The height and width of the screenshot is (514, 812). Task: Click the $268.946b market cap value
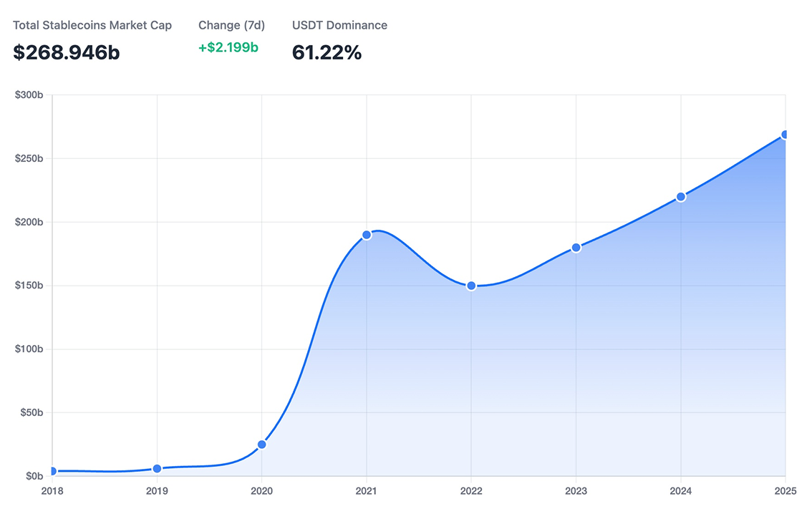[67, 52]
